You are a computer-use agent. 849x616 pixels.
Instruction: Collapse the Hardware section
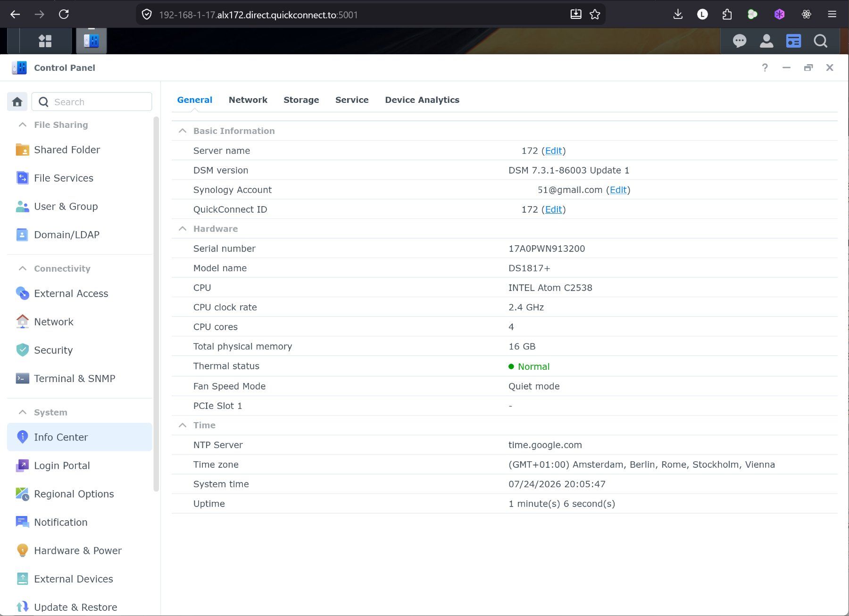(x=183, y=229)
